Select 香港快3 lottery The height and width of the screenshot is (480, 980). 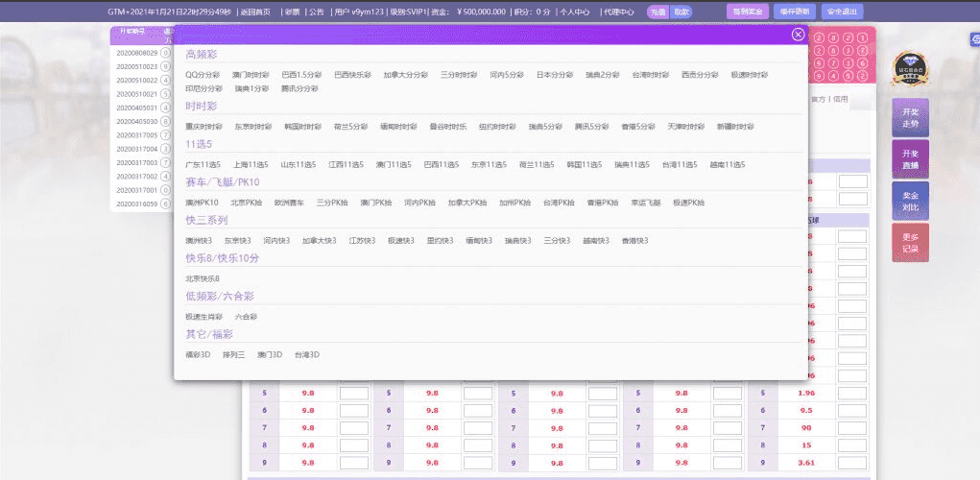pyautogui.click(x=635, y=241)
